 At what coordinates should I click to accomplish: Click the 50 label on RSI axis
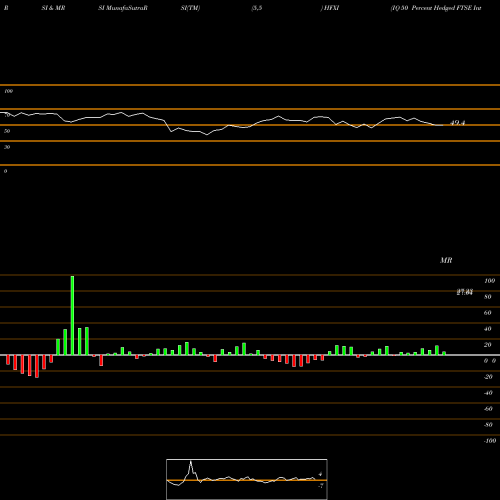(7, 131)
